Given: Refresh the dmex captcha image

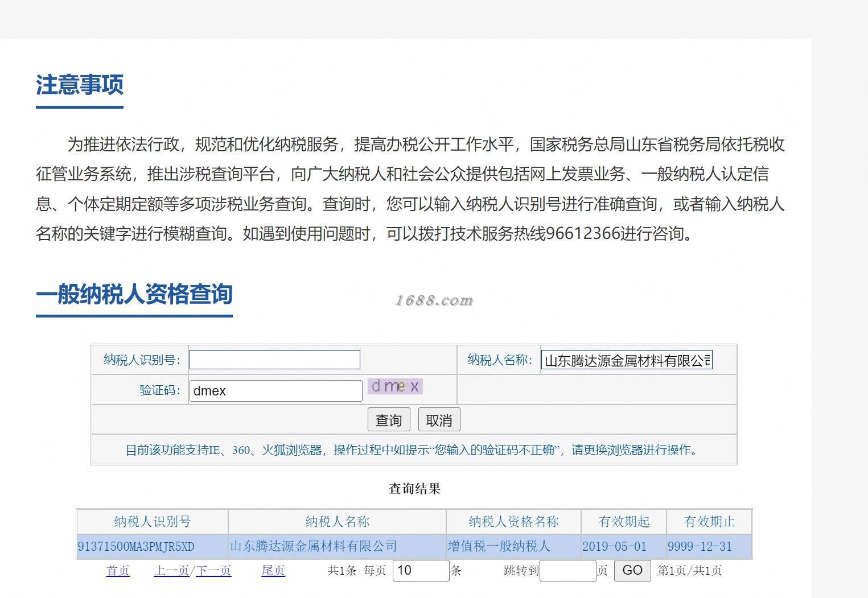Looking at the screenshot, I should coord(395,386).
